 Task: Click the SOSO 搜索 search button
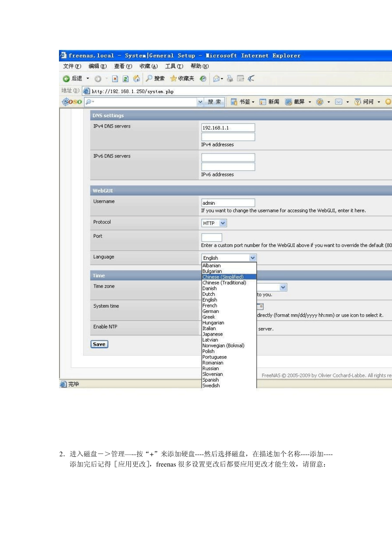[x=215, y=102]
